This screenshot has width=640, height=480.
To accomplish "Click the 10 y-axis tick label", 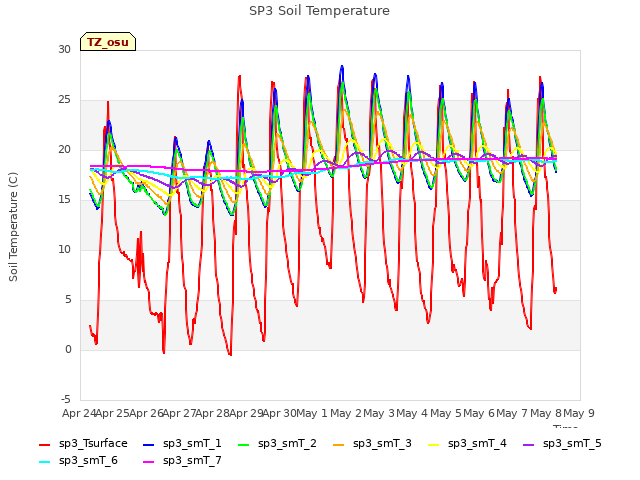I will pos(64,250).
